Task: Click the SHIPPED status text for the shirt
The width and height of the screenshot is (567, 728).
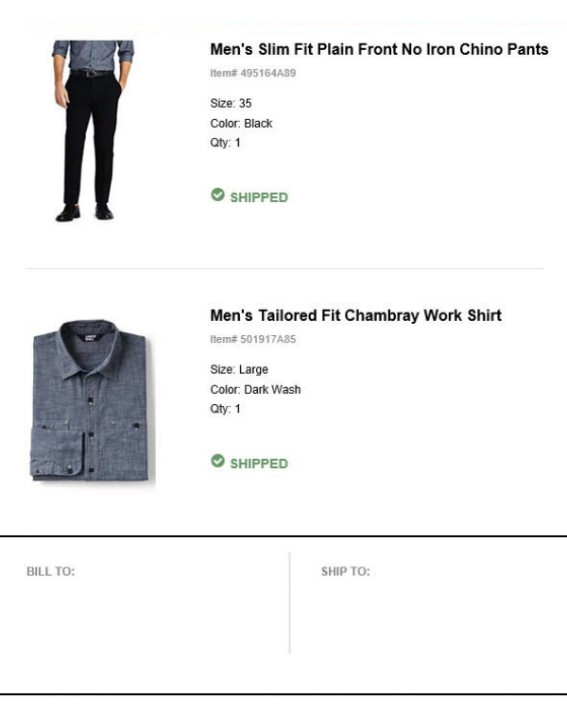Action: pos(259,464)
